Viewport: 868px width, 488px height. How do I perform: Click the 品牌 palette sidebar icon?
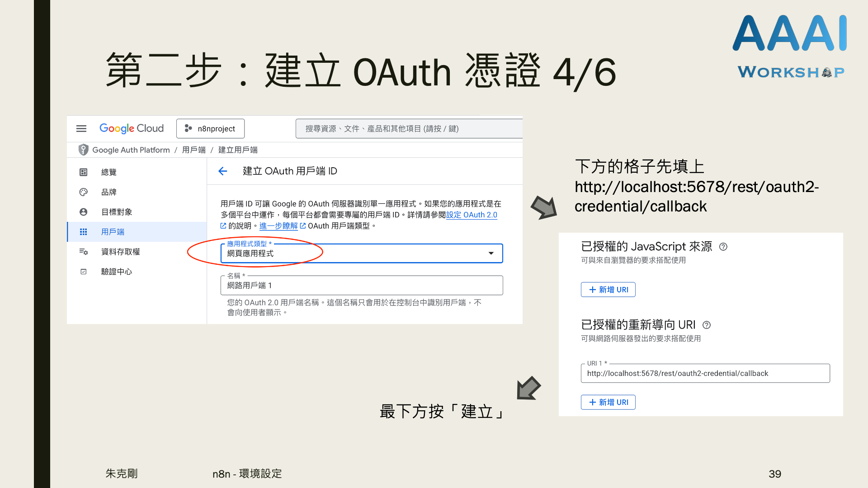tap(84, 192)
